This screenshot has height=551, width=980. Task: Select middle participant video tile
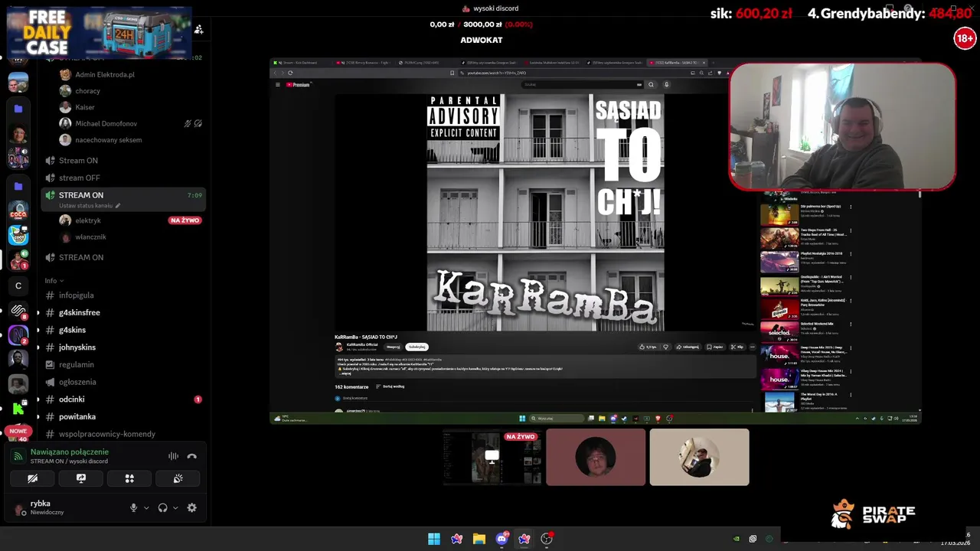(596, 457)
